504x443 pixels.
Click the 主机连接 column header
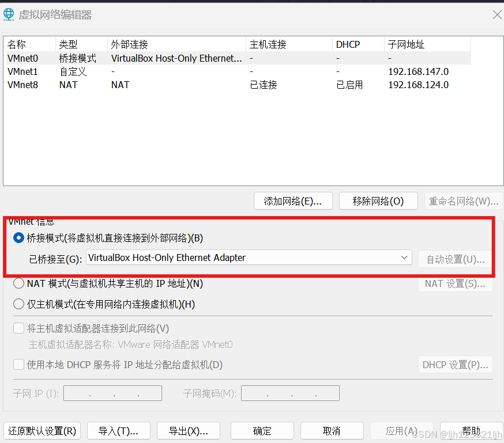pos(289,44)
